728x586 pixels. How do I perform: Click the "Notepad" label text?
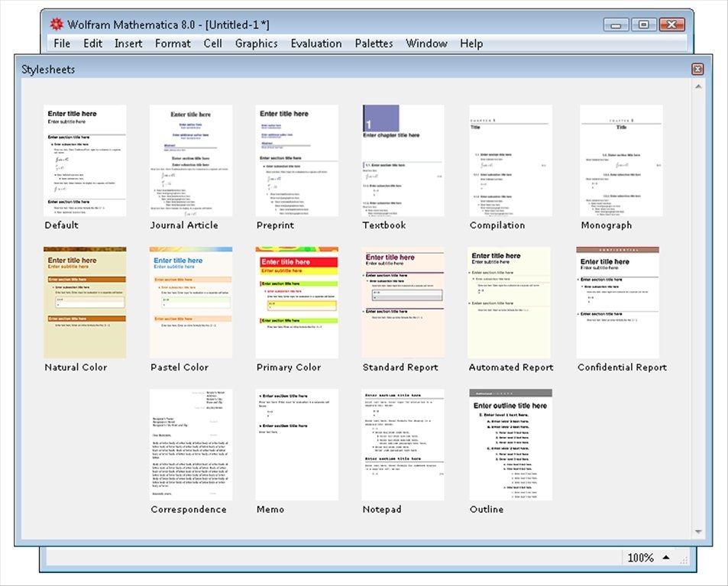382,510
